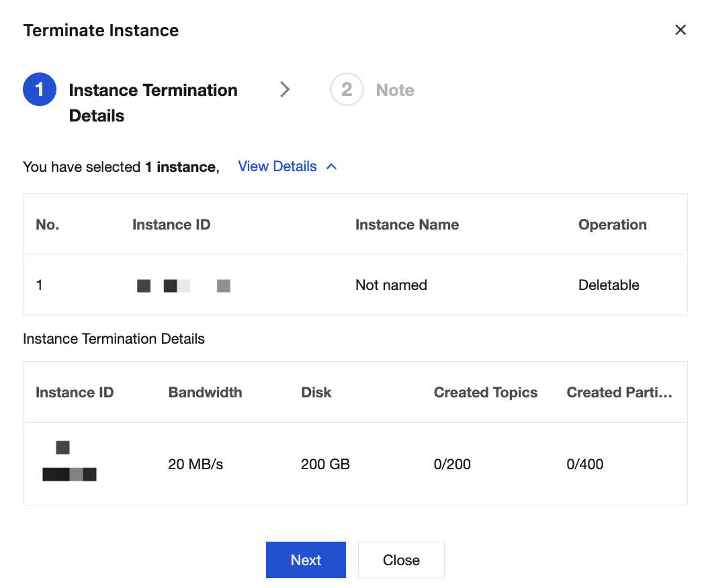Click the Close button at bottom
The width and height of the screenshot is (704, 588).
[x=401, y=560]
